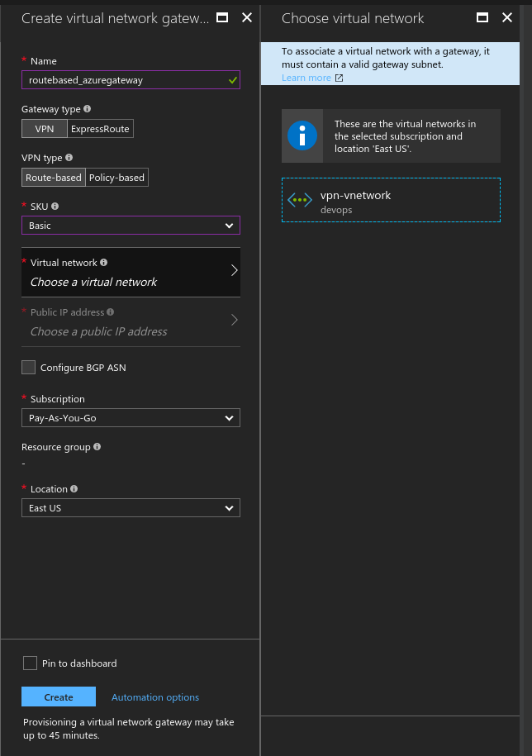The height and width of the screenshot is (756, 532).
Task: Click the Choose virtual network blade title
Action: (353, 18)
